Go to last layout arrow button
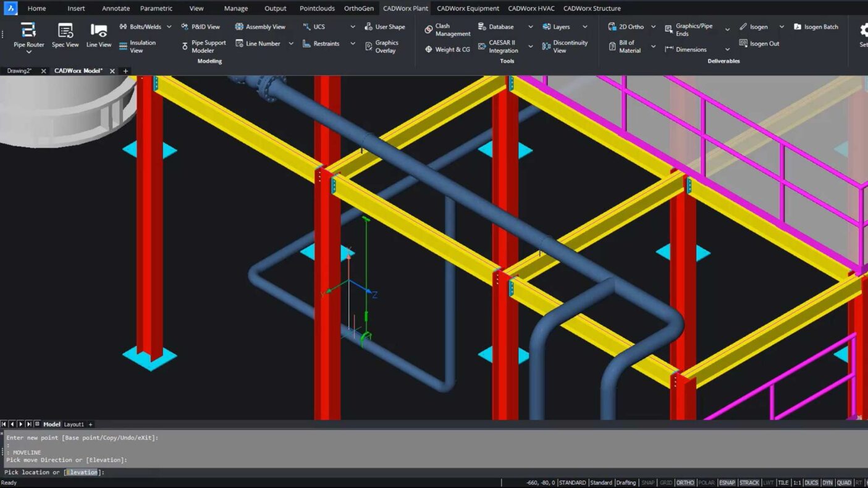The image size is (868, 488). pos(28,424)
